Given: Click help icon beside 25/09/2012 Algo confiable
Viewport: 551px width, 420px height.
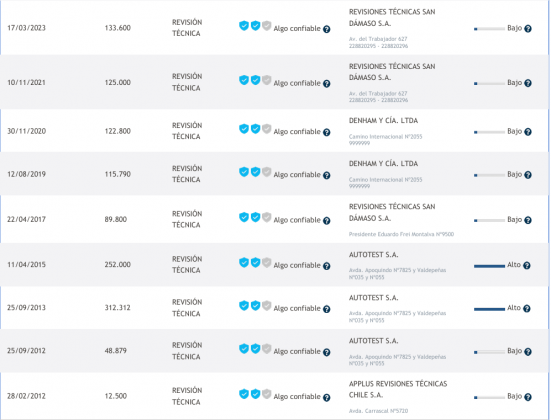Looking at the screenshot, I should tap(326, 352).
